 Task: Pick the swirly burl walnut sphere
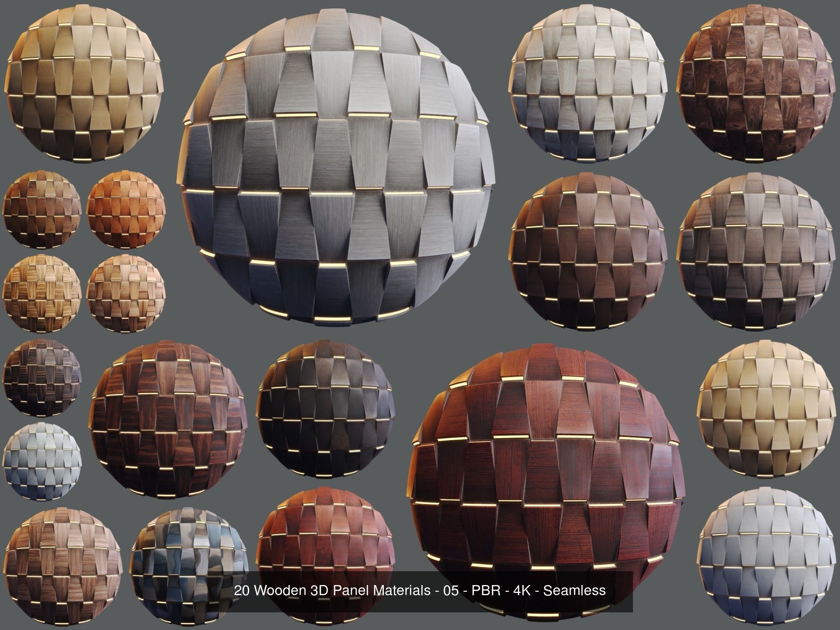756,83
